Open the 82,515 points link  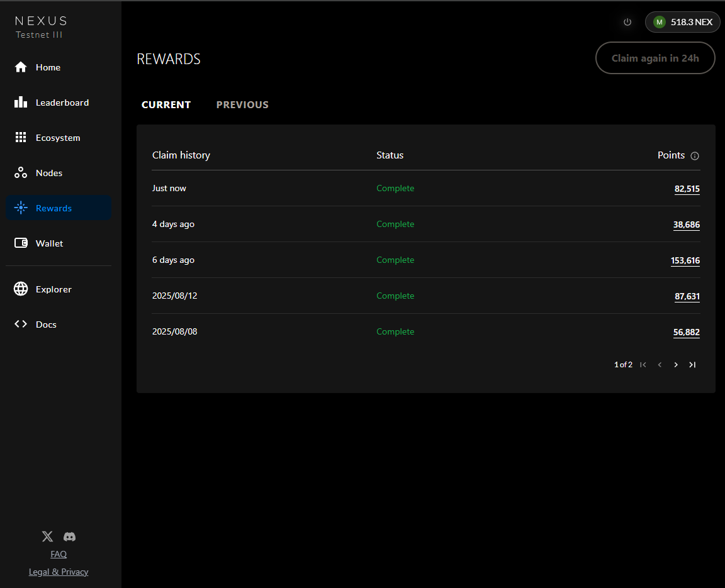point(687,189)
